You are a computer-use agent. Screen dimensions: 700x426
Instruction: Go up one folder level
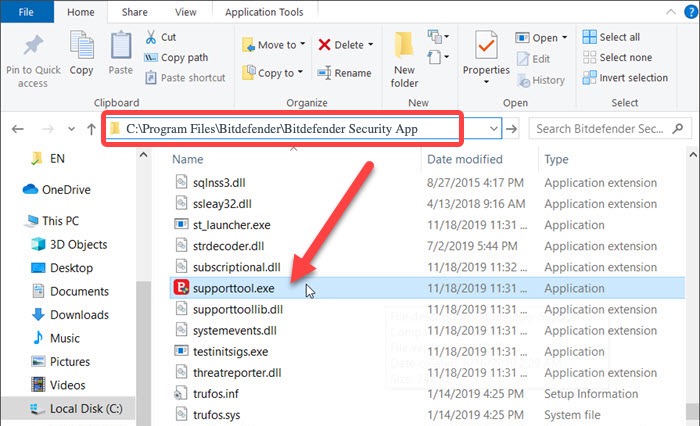click(92, 129)
